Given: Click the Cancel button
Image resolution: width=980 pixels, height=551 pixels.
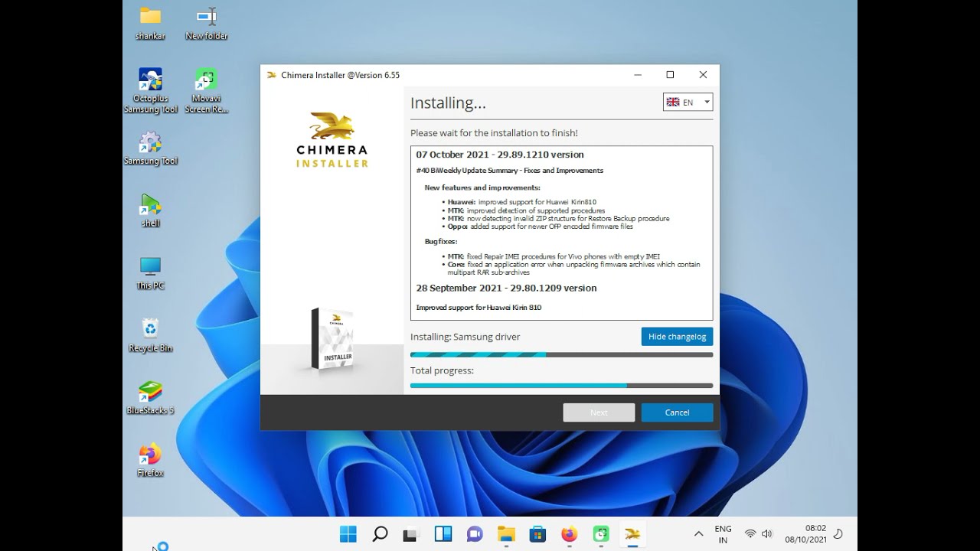Looking at the screenshot, I should tap(677, 412).
